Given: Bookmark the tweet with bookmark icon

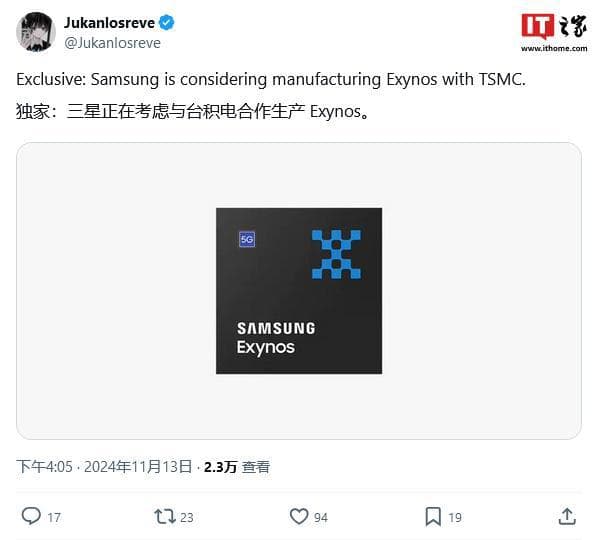Looking at the screenshot, I should (433, 517).
